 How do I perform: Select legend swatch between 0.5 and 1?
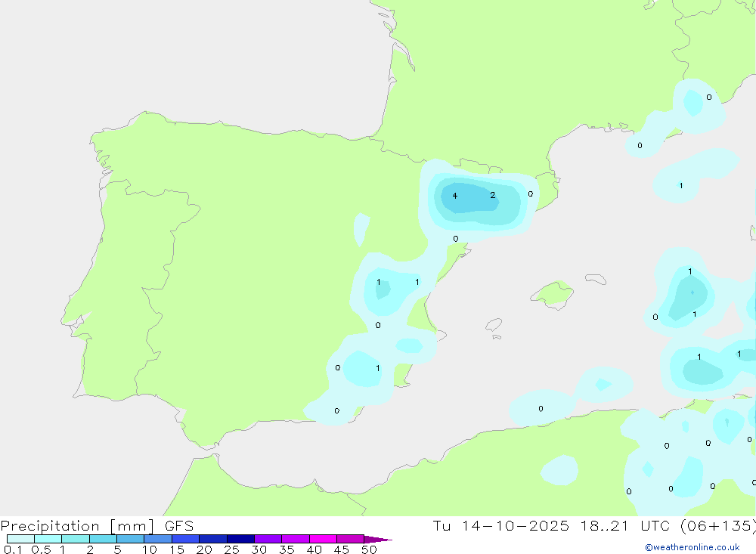[48, 539]
